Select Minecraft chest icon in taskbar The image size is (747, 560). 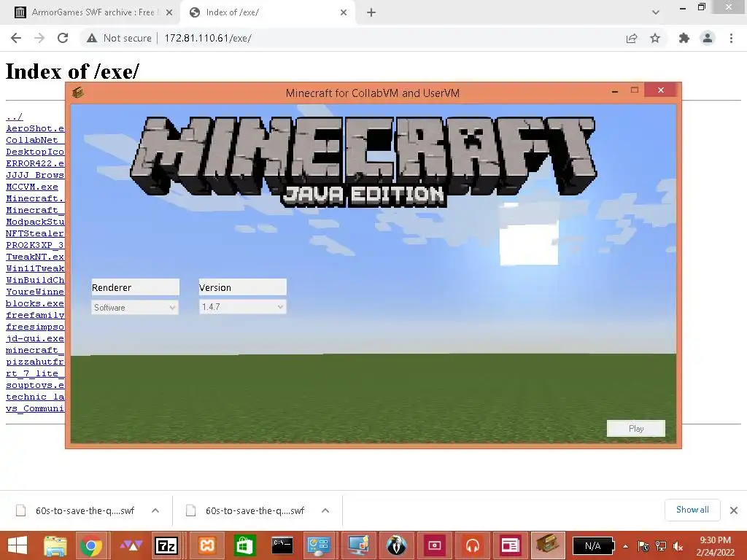[x=547, y=545]
